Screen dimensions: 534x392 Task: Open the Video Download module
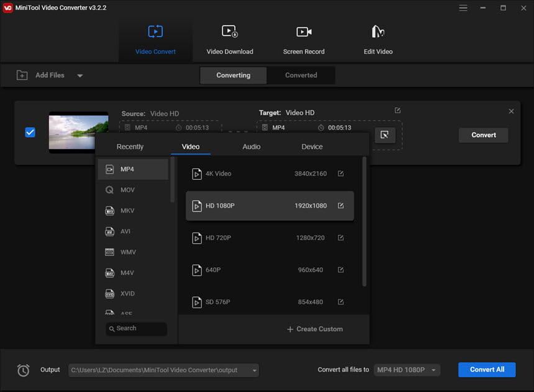(230, 40)
